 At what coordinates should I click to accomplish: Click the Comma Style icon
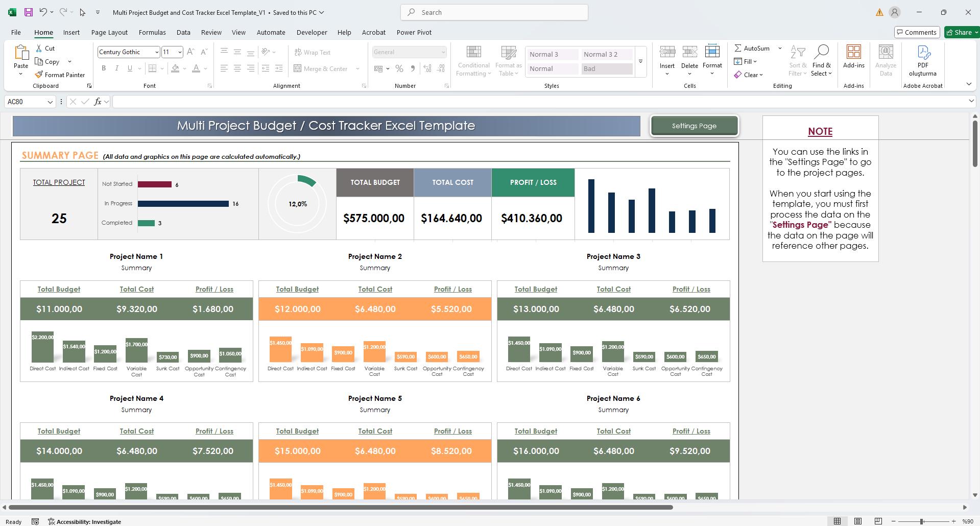[x=413, y=68]
